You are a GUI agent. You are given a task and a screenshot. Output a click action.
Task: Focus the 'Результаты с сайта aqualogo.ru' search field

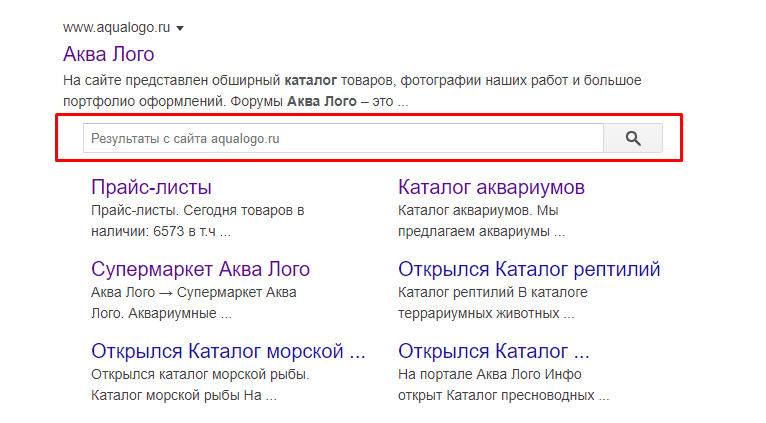tap(343, 138)
